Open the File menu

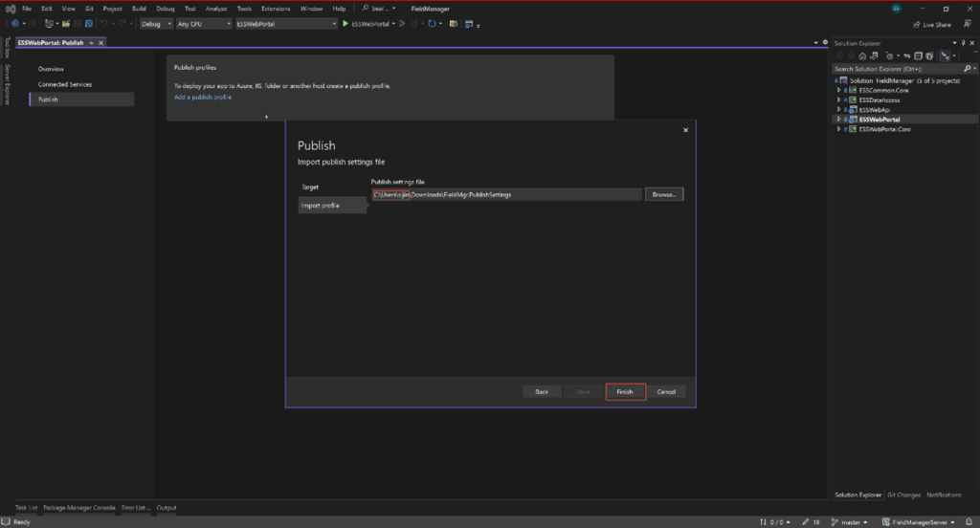point(26,9)
